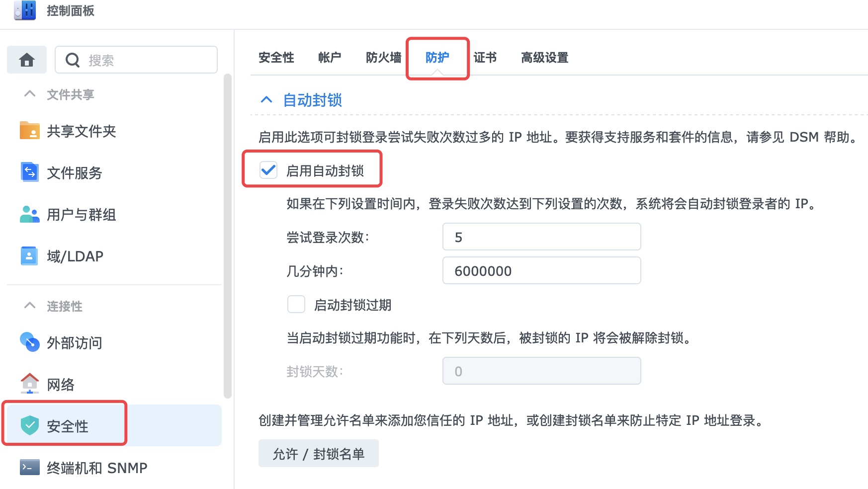The width and height of the screenshot is (868, 489).
Task: Enable the 启动封锁过期 checkbox
Action: [296, 304]
